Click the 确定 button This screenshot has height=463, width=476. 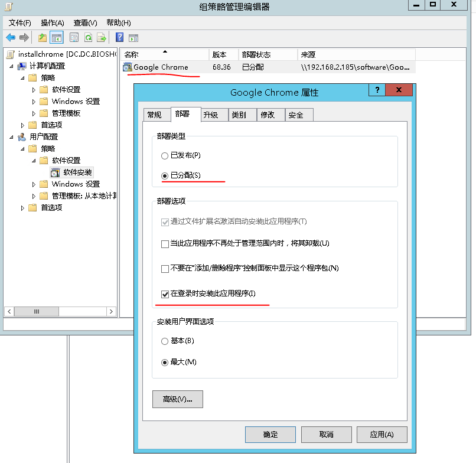270,435
